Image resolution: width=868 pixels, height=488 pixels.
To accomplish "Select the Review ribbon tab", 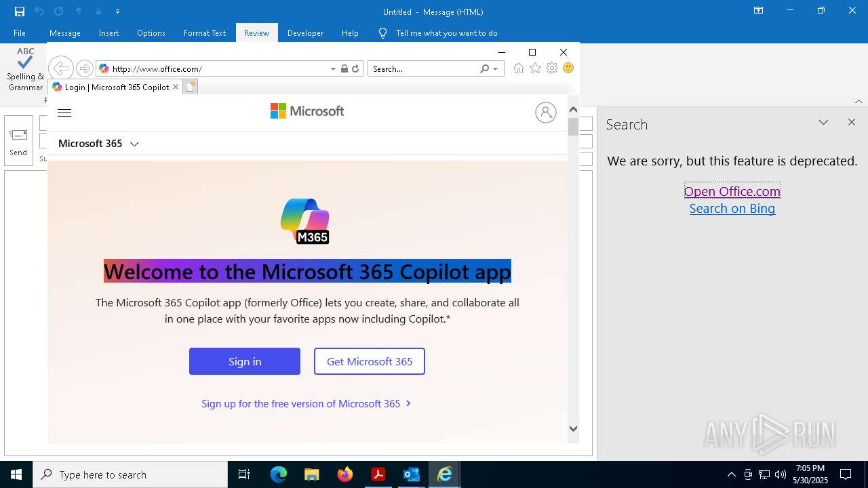I will [256, 33].
